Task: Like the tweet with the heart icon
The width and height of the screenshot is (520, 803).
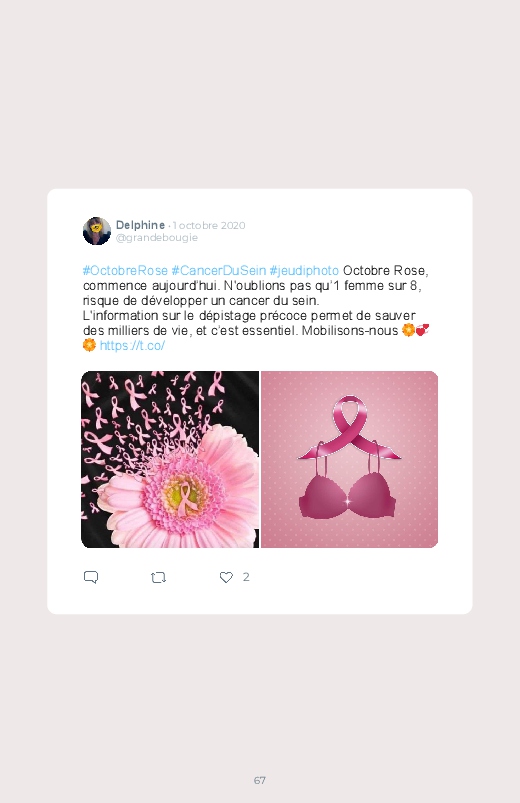Action: point(226,577)
